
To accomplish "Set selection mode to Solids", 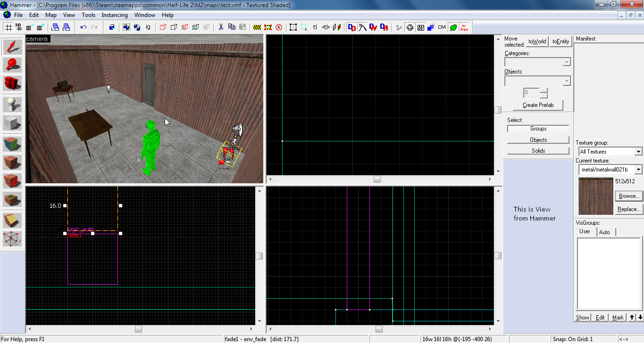I will [x=538, y=151].
